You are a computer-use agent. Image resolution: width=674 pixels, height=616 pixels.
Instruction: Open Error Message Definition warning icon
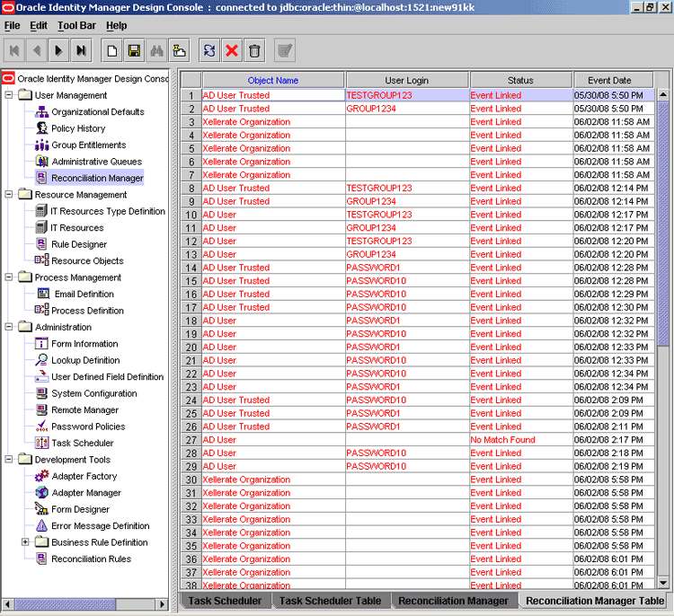click(x=41, y=525)
